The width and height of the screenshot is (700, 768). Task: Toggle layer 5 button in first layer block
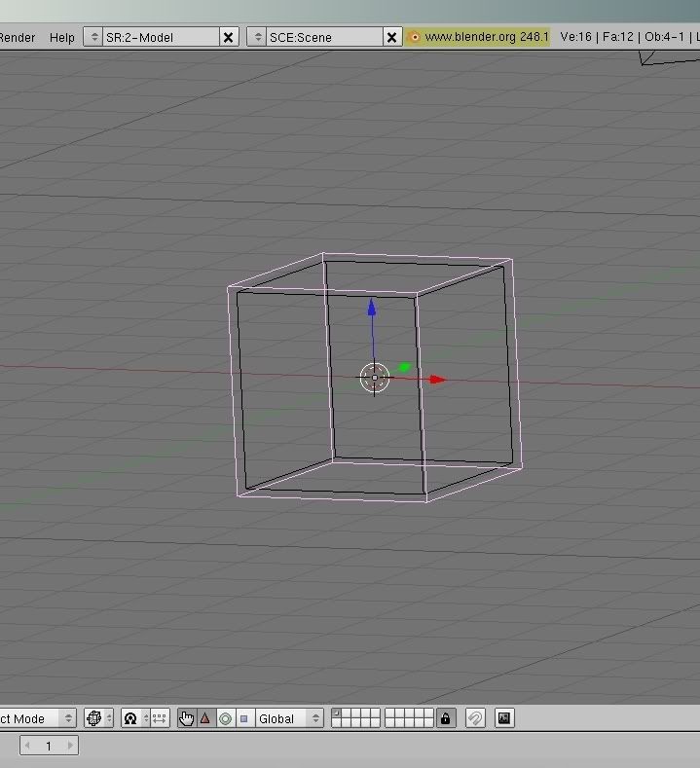point(375,713)
